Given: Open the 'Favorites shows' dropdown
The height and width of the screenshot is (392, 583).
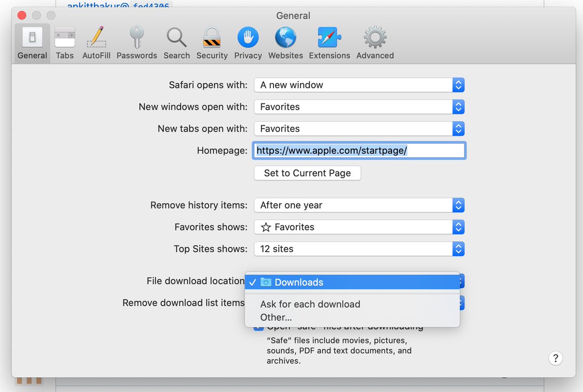Looking at the screenshot, I should point(360,227).
